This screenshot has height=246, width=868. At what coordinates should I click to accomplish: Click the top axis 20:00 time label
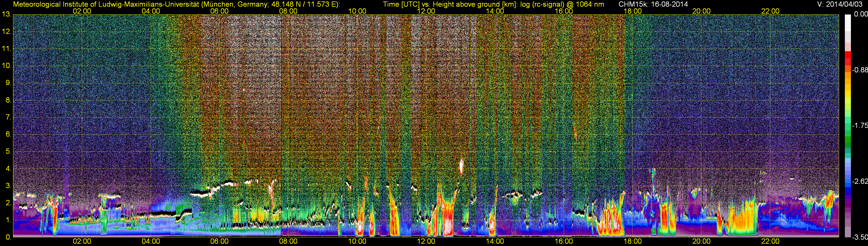point(702,11)
